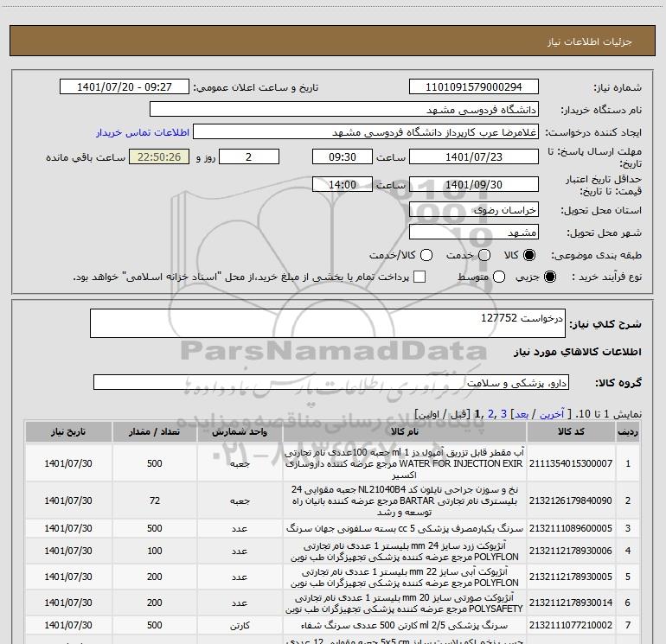Click the جزئیات اطلاعات نیاز header title
This screenshot has width=666, height=644.
[590, 41]
